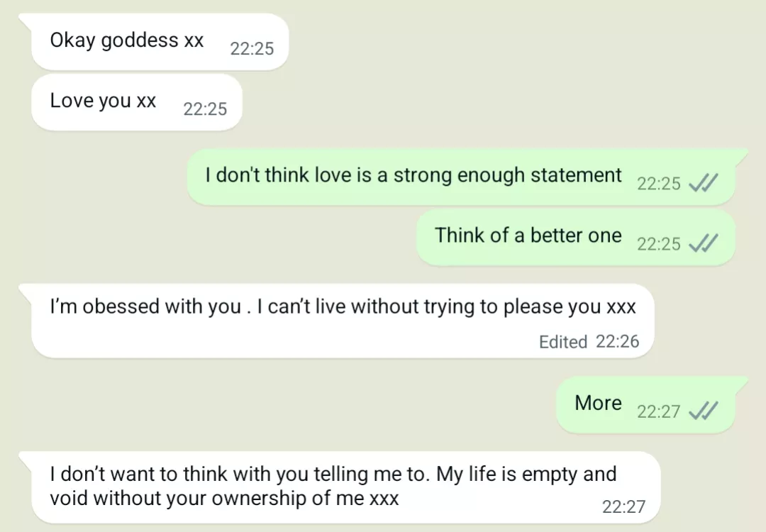Click the timestamp on 'Think of a better one'

click(658, 244)
